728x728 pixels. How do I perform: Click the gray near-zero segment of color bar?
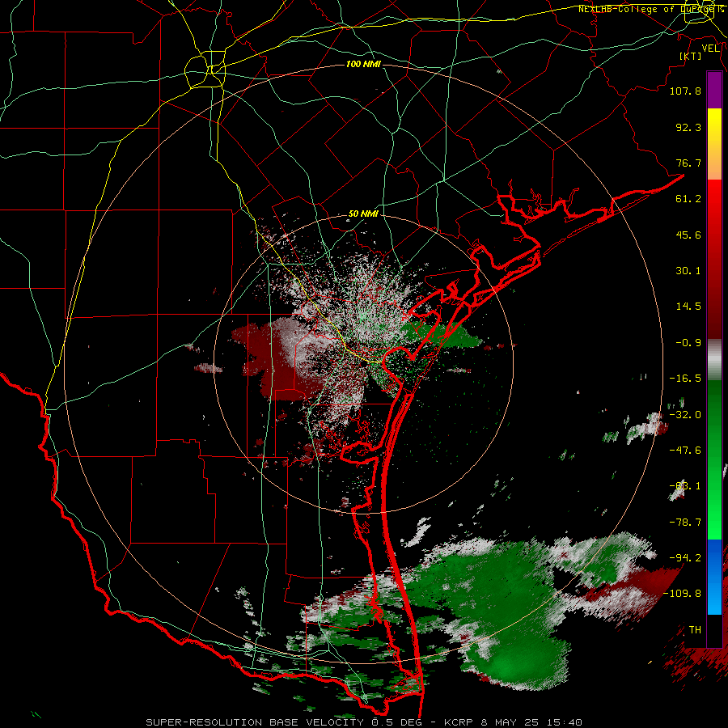coord(714,360)
